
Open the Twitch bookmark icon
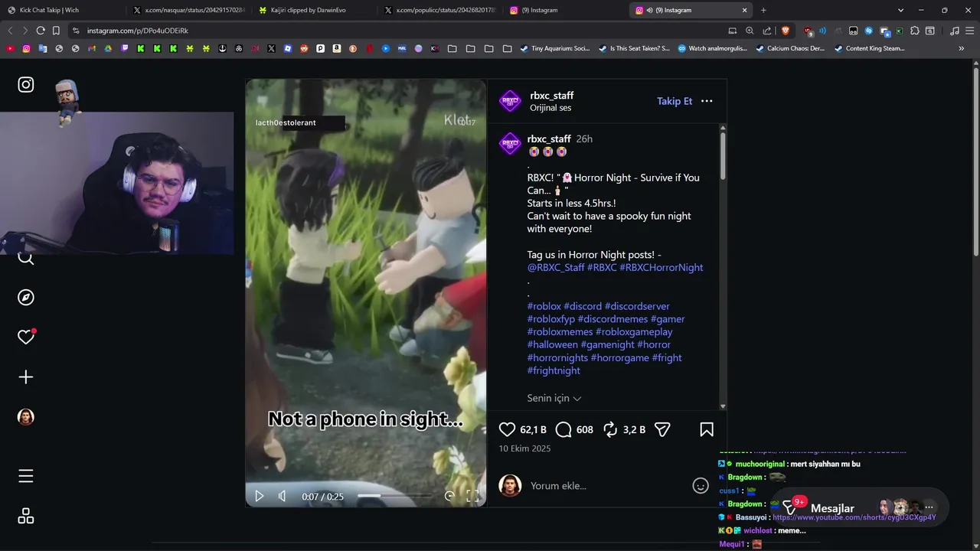click(125, 48)
